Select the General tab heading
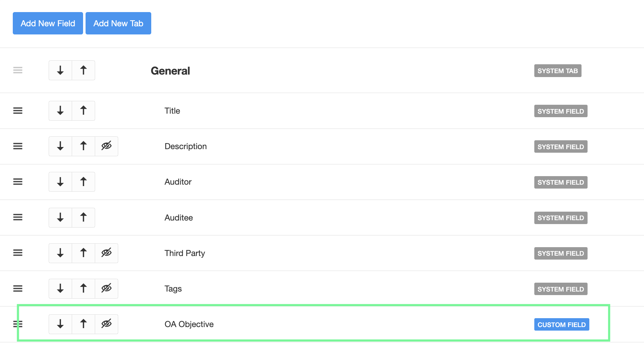Image resolution: width=644 pixels, height=348 pixels. point(170,71)
